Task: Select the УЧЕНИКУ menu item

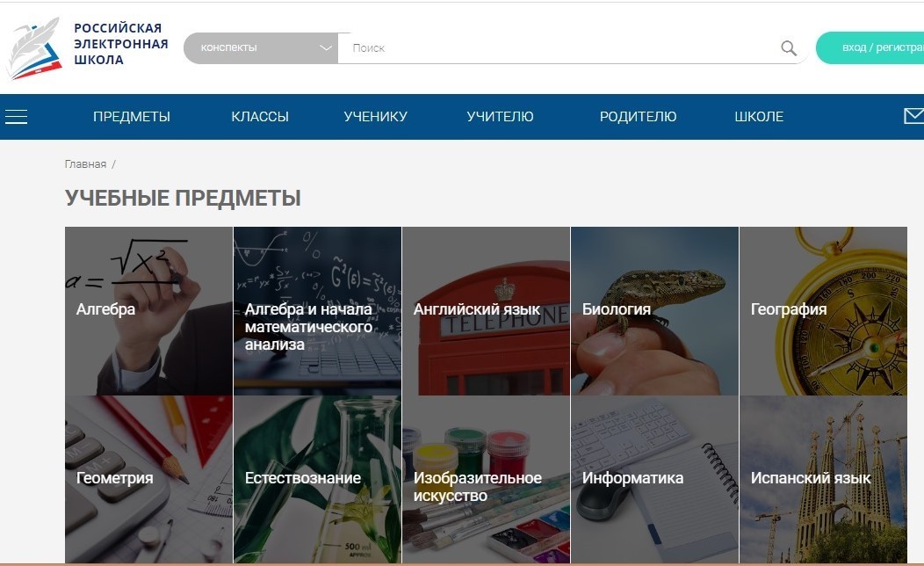Action: pos(375,117)
